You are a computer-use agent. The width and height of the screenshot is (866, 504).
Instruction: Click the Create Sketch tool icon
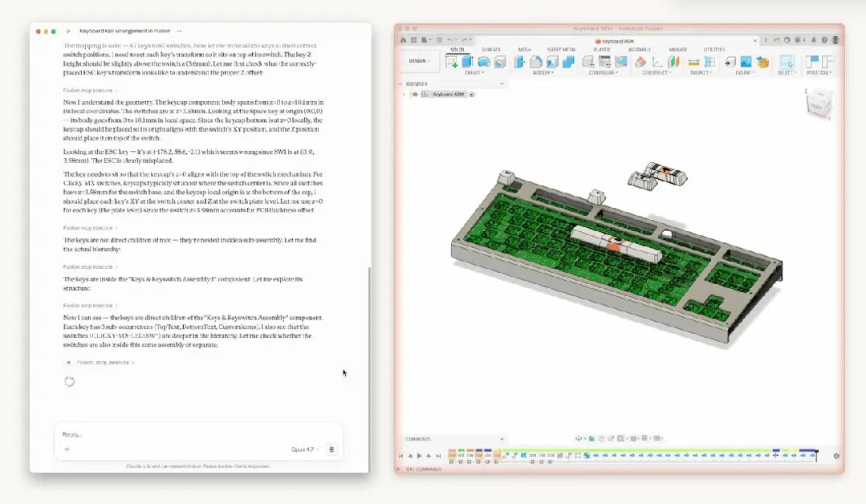pyautogui.click(x=452, y=62)
